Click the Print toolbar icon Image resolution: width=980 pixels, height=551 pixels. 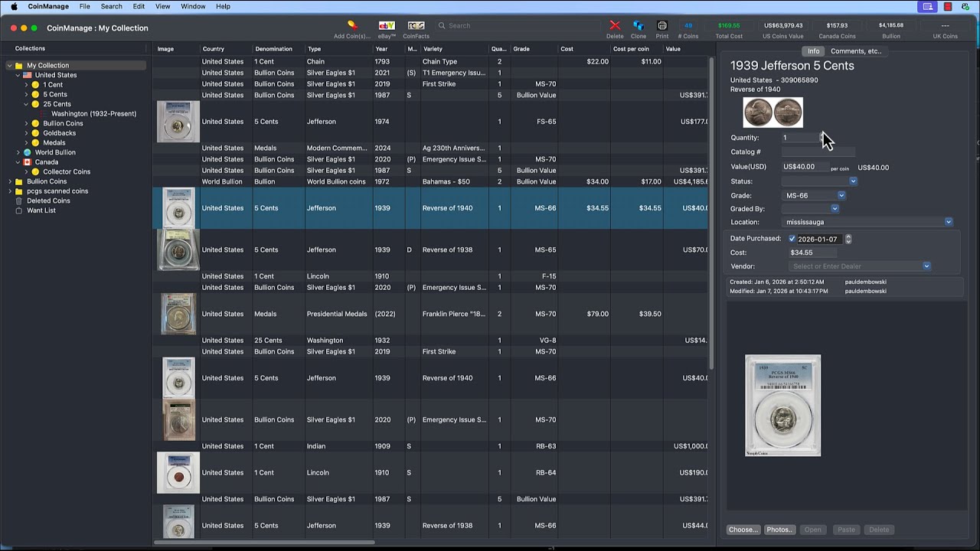(x=662, y=25)
